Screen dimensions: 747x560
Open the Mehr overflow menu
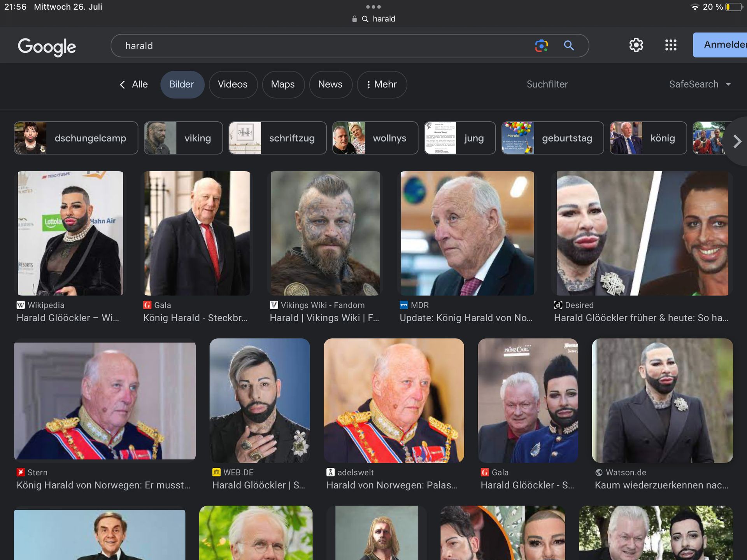click(x=382, y=84)
